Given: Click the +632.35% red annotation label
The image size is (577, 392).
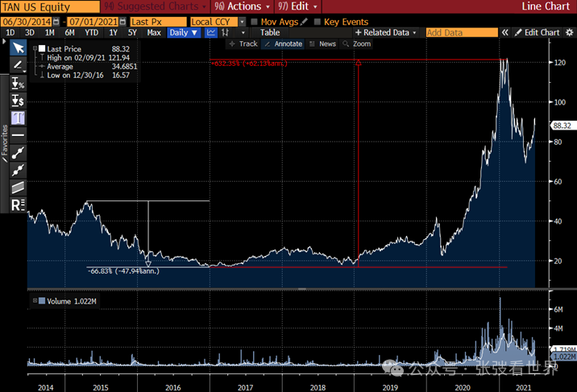Looking at the screenshot, I should 249,64.
